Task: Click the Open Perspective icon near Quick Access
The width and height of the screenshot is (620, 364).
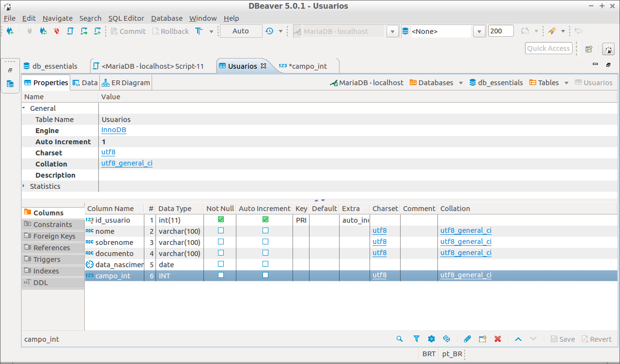Action: pos(589,49)
